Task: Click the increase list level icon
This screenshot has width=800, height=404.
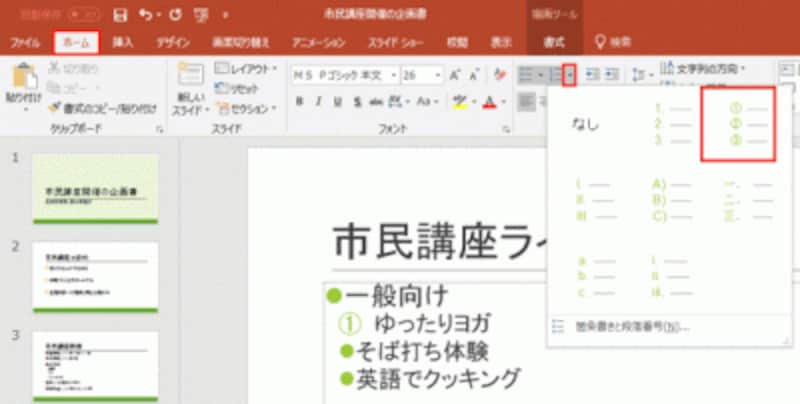Action: [612, 75]
